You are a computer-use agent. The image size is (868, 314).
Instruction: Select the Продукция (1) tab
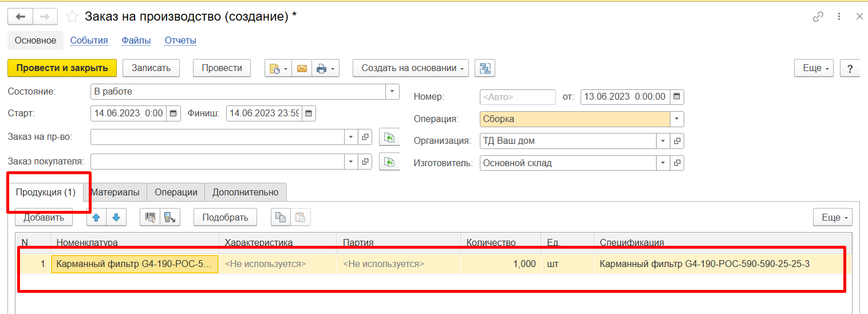click(46, 193)
